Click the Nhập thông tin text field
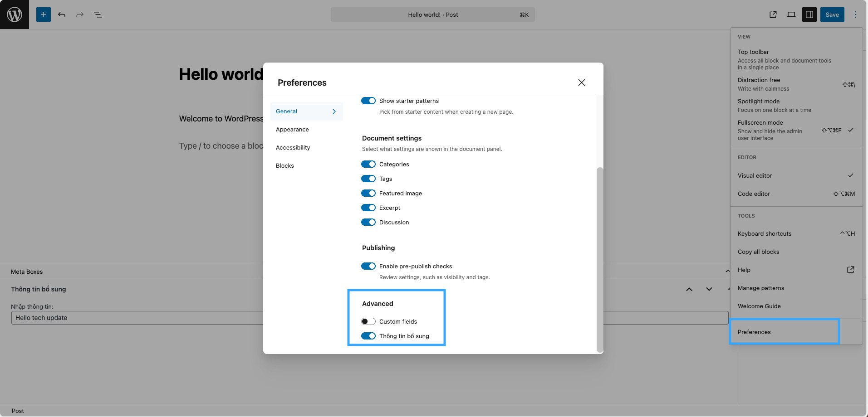 (x=137, y=318)
